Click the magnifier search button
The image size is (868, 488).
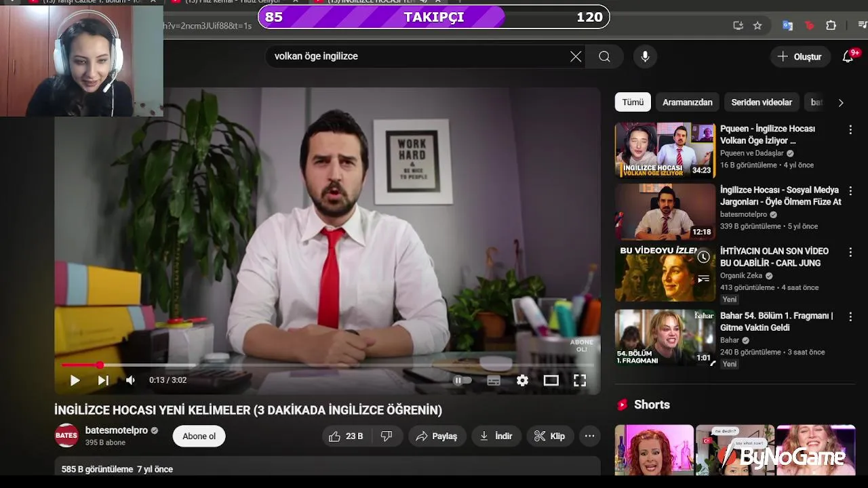click(x=604, y=56)
